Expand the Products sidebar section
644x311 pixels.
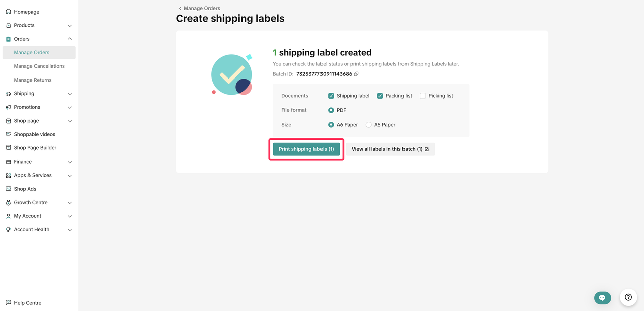click(70, 25)
